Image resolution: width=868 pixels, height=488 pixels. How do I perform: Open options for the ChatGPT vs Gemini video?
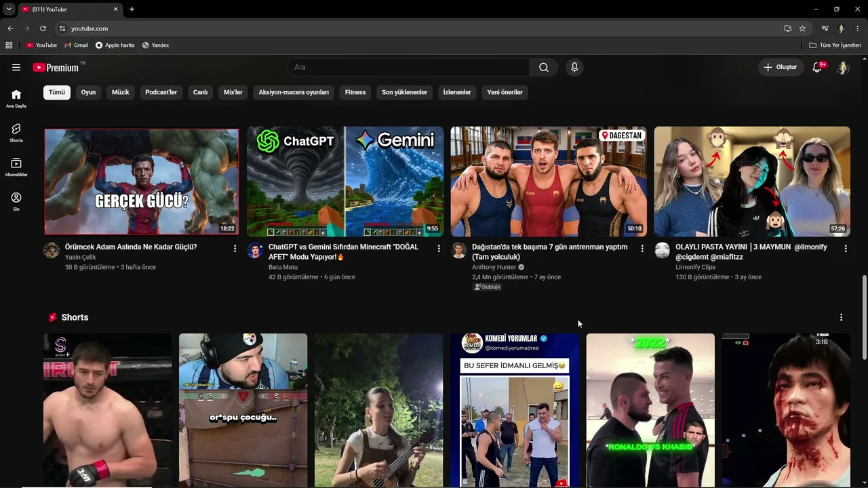point(439,249)
